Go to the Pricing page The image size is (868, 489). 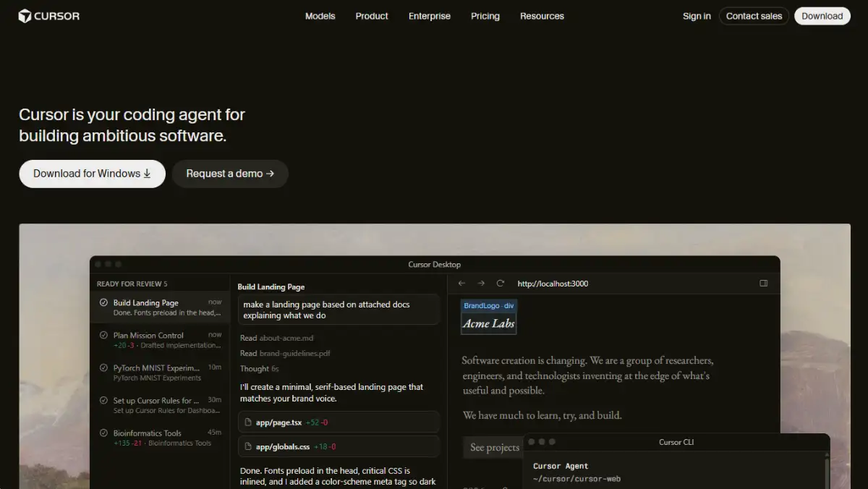485,16
